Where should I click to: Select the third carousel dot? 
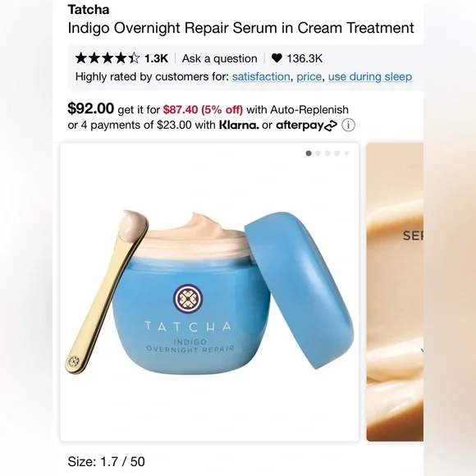(327, 153)
